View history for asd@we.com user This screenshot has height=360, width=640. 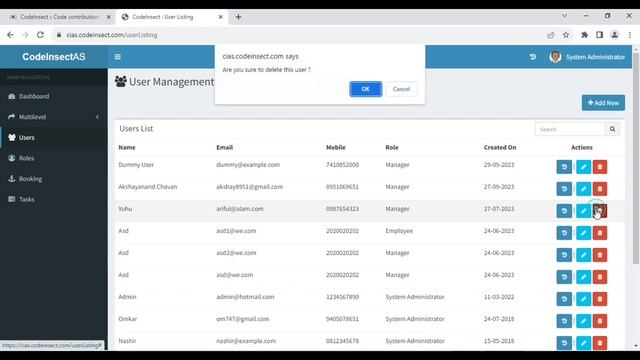pos(564,277)
